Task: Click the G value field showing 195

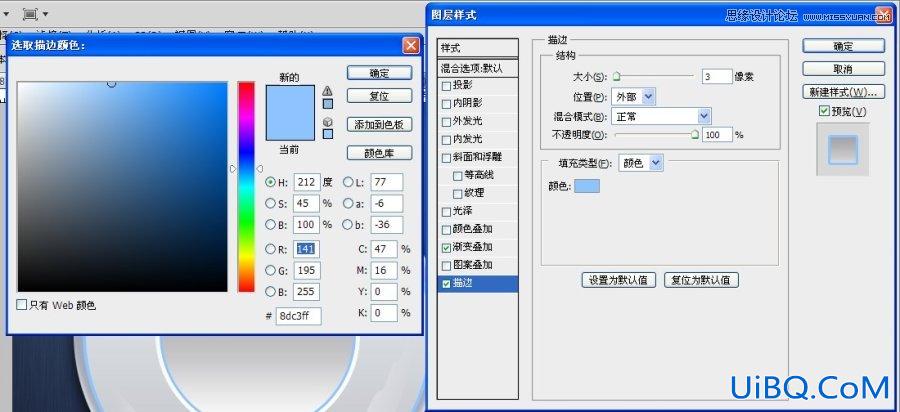Action: tap(307, 270)
